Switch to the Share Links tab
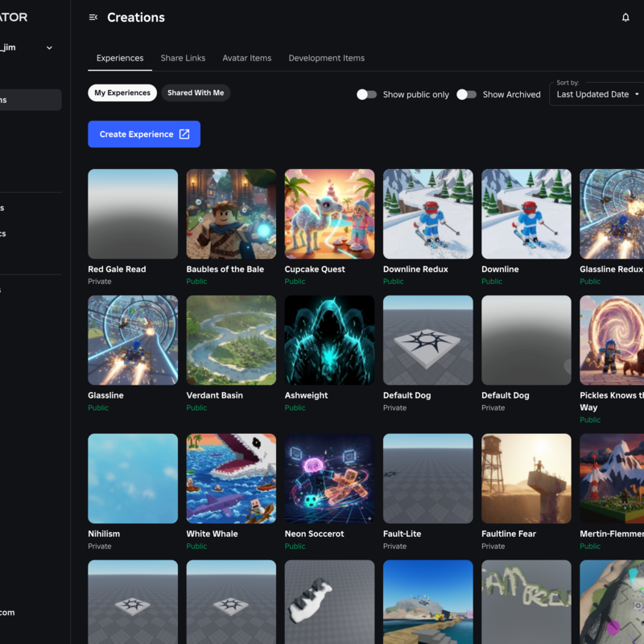The width and height of the screenshot is (644, 644). pyautogui.click(x=183, y=58)
